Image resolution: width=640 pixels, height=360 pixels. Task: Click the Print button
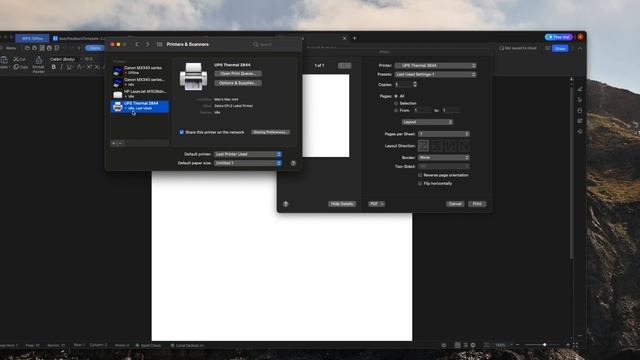click(477, 204)
